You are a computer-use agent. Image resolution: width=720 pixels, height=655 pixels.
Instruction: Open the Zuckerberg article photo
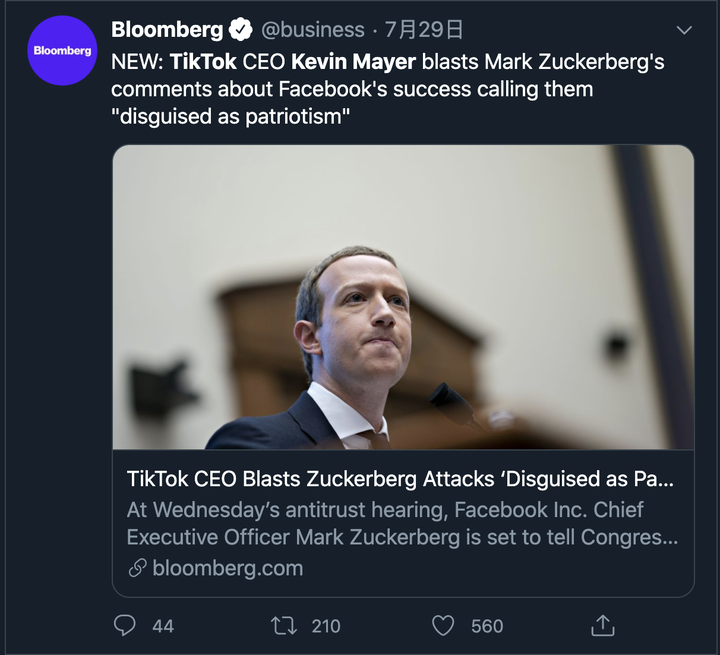pyautogui.click(x=403, y=297)
